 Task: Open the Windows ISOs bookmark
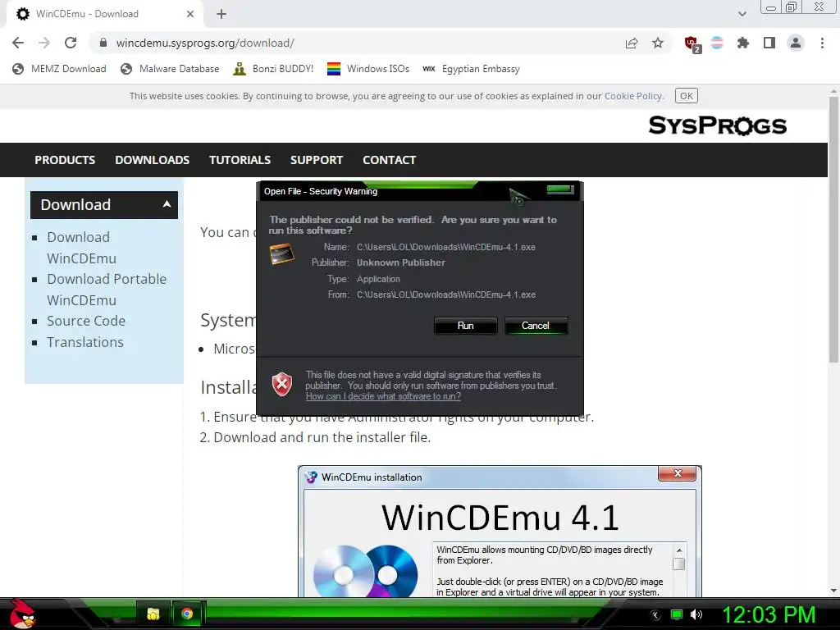(368, 69)
